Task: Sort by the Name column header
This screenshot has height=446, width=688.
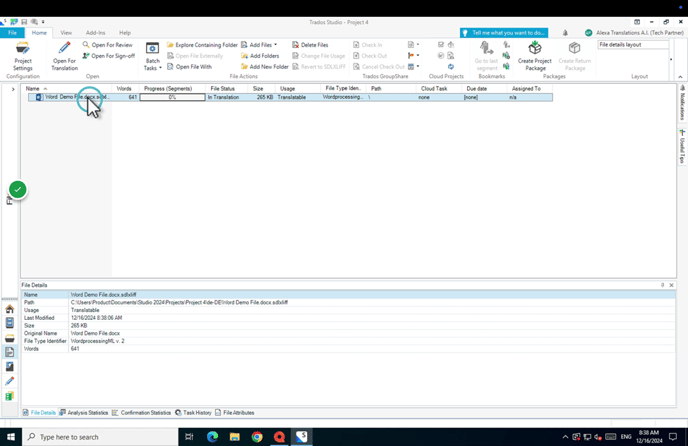Action: point(67,89)
